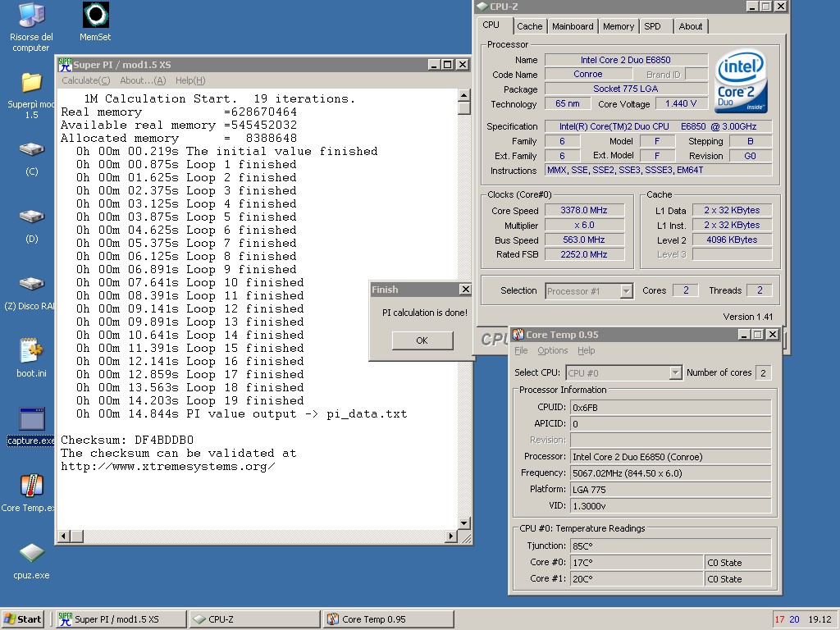Viewport: 840px width, 630px height.
Task: Click the CPUID 0x6FB field in Core Temp
Action: tap(671, 408)
